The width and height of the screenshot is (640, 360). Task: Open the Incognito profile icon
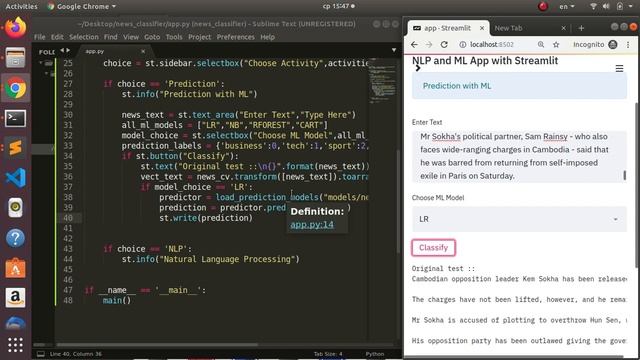(x=613, y=44)
